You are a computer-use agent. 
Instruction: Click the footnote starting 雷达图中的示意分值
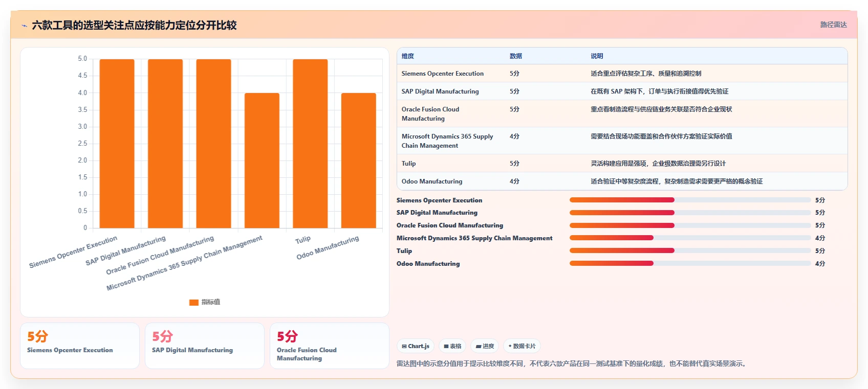coord(573,364)
